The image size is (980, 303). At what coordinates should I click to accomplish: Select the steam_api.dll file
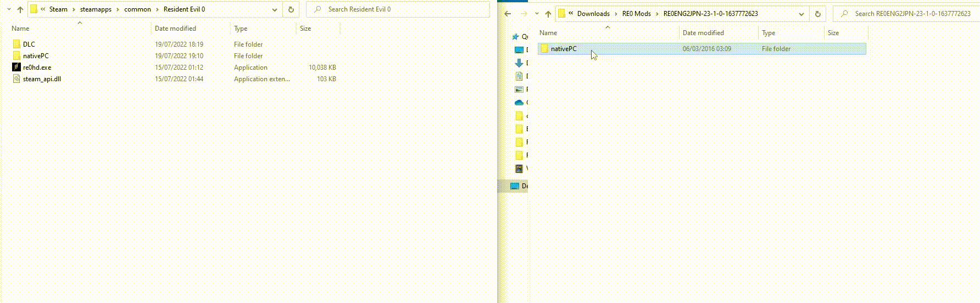(x=42, y=79)
